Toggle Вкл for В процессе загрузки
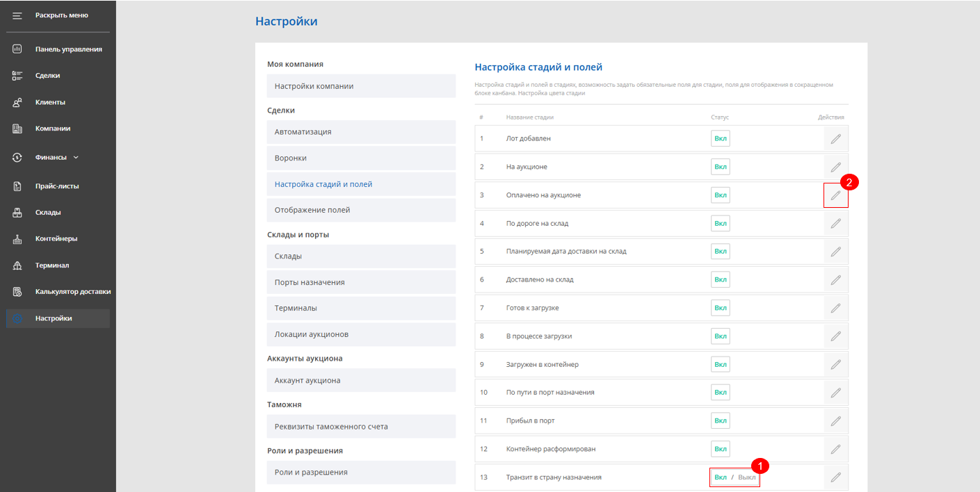Viewport: 980px width, 492px height. click(721, 336)
